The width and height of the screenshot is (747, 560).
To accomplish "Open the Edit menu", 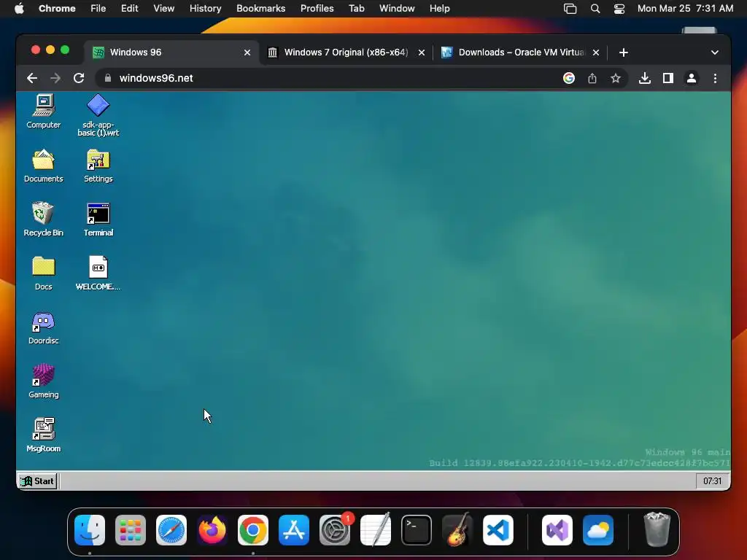I will tap(130, 8).
